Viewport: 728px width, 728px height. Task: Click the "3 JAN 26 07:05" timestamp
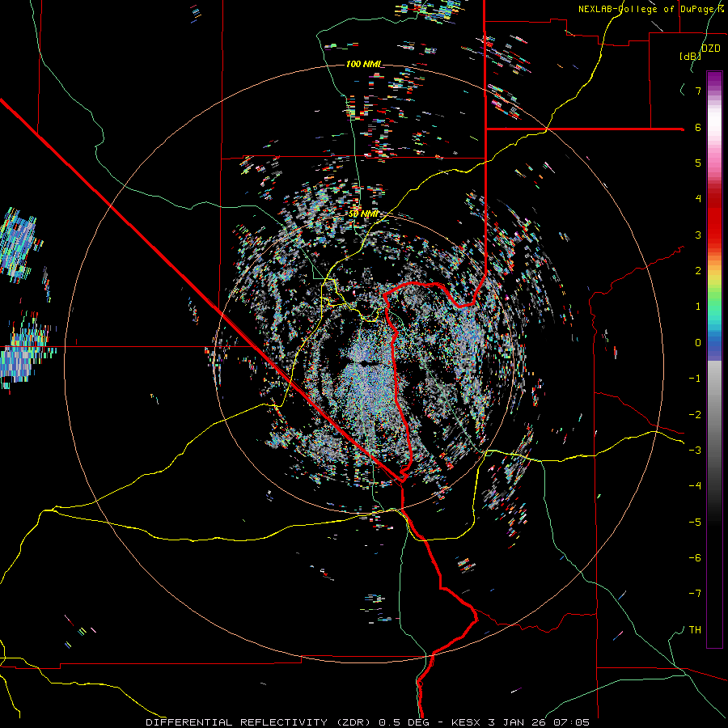539,722
